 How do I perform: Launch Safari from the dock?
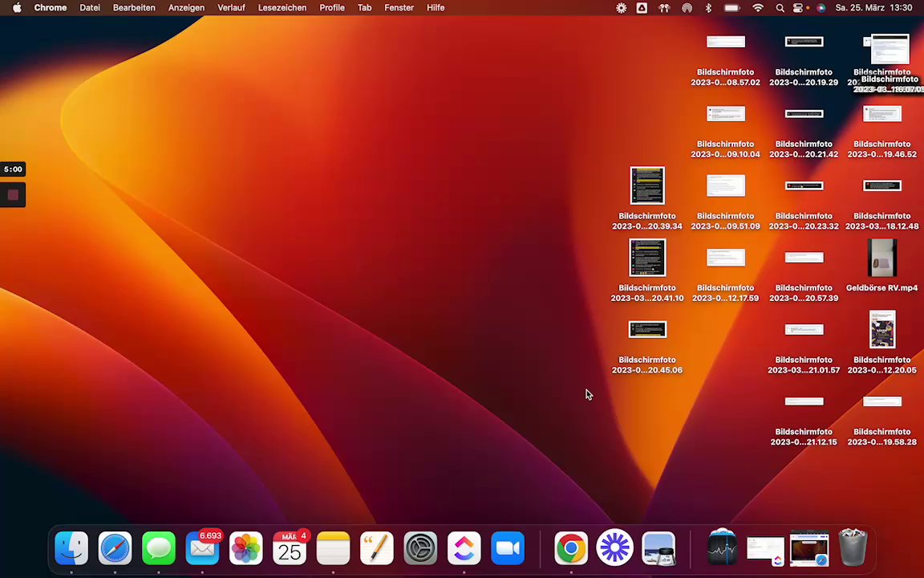[115, 548]
